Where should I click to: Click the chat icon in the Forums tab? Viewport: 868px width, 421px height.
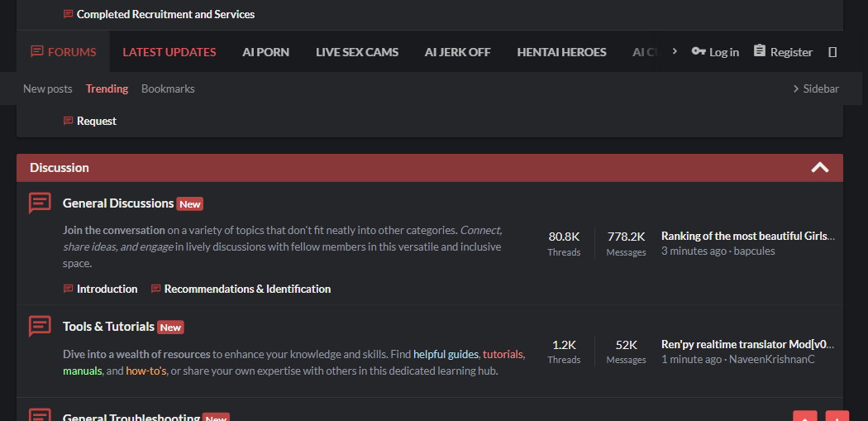coord(36,51)
